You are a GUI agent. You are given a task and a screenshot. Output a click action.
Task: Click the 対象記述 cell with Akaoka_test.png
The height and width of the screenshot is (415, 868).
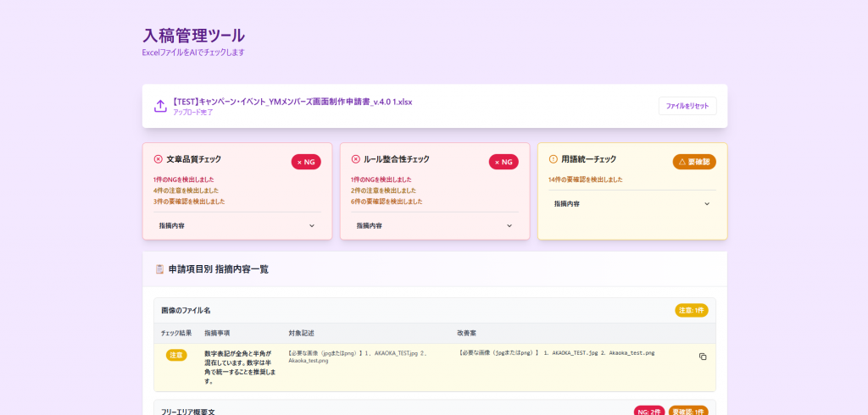click(359, 357)
